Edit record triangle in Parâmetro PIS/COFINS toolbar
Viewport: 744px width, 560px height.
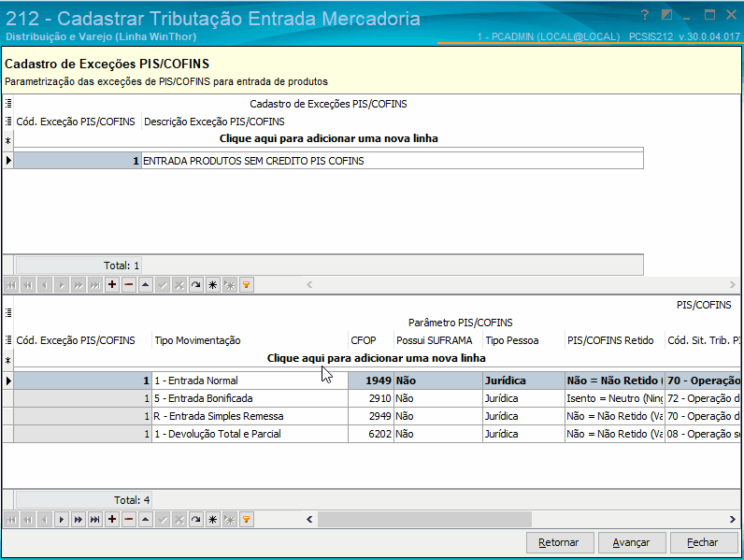coord(146,519)
